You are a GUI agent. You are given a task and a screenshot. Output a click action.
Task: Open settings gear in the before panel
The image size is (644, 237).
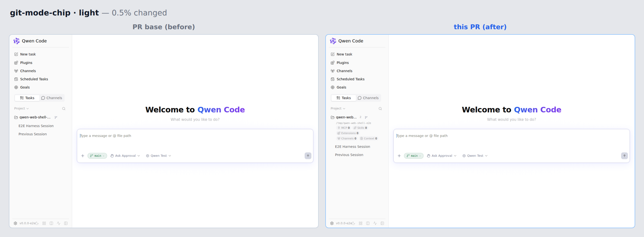15,223
